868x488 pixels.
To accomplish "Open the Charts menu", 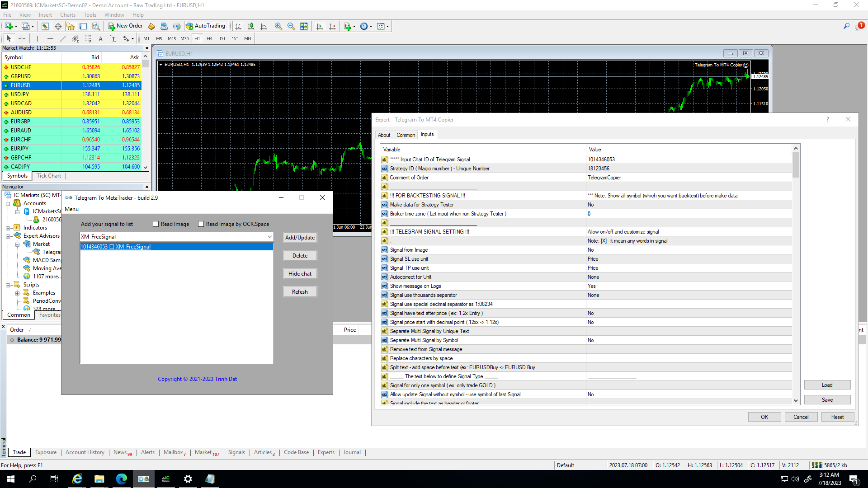I will click(68, 15).
